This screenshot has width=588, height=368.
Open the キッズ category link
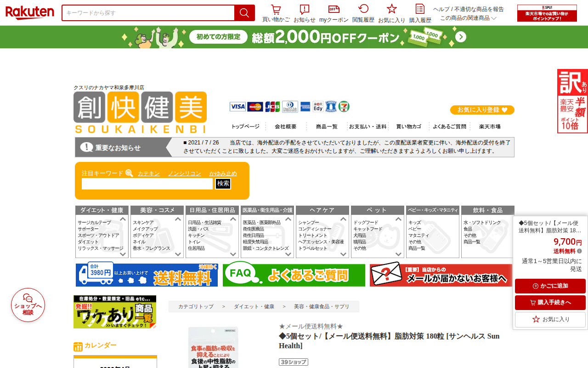[x=414, y=223]
